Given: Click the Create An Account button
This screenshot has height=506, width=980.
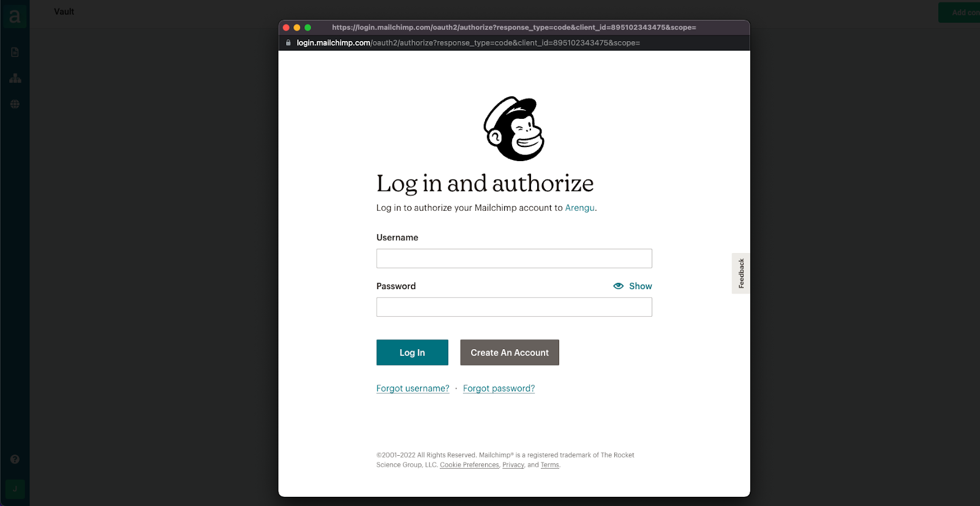Looking at the screenshot, I should pos(510,352).
